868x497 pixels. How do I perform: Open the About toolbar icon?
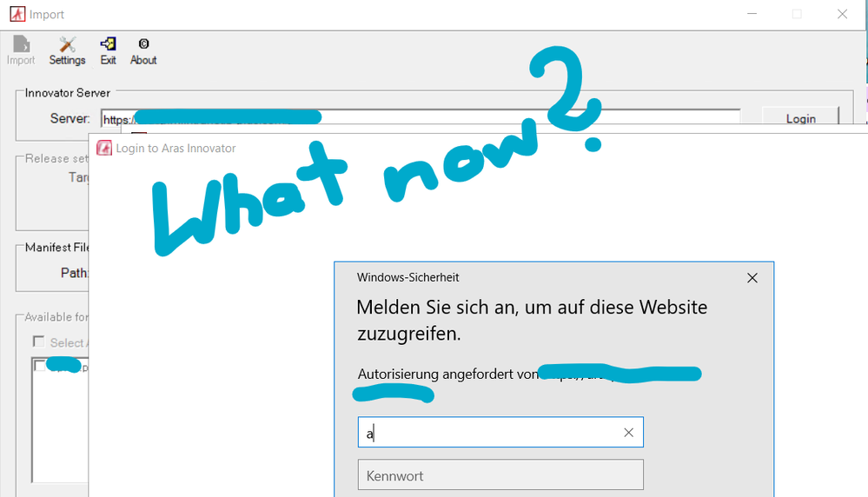[143, 50]
